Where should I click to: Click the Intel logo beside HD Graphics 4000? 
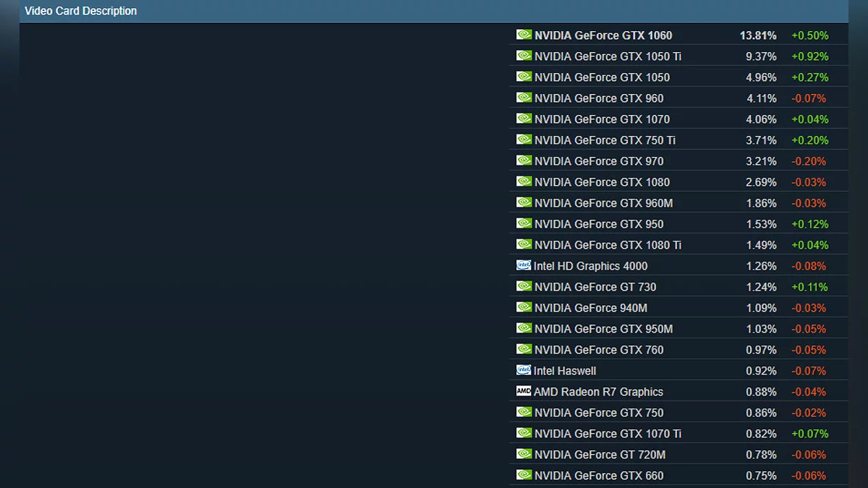[x=524, y=265]
